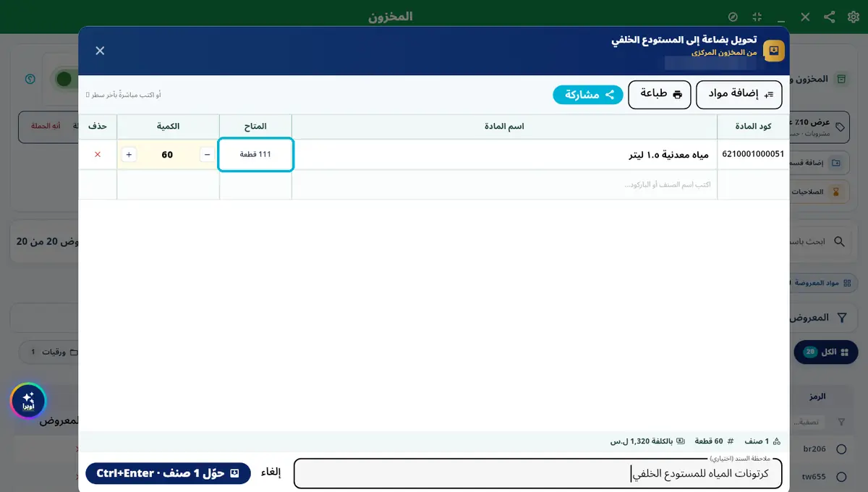Click the 60 قطعة total summary
This screenshot has height=492, width=868.
pos(714,441)
